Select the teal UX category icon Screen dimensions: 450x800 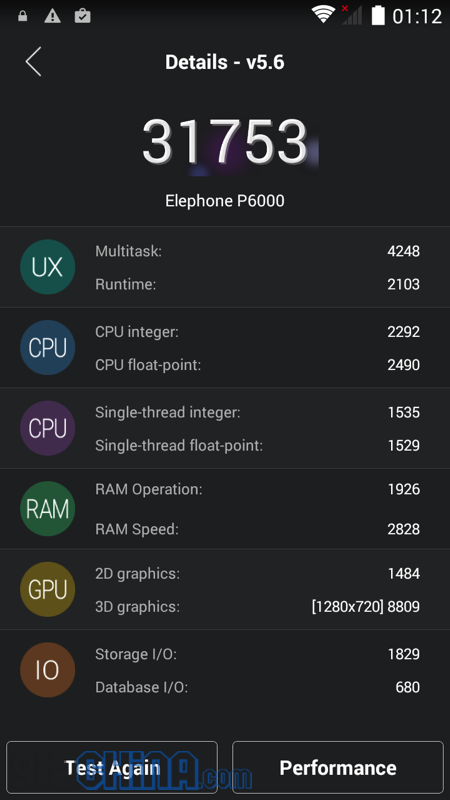click(47, 267)
